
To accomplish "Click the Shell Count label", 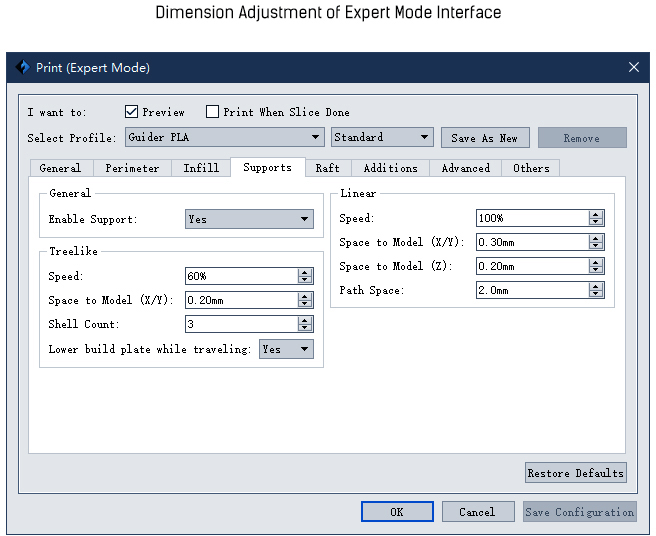I will click(x=84, y=324).
